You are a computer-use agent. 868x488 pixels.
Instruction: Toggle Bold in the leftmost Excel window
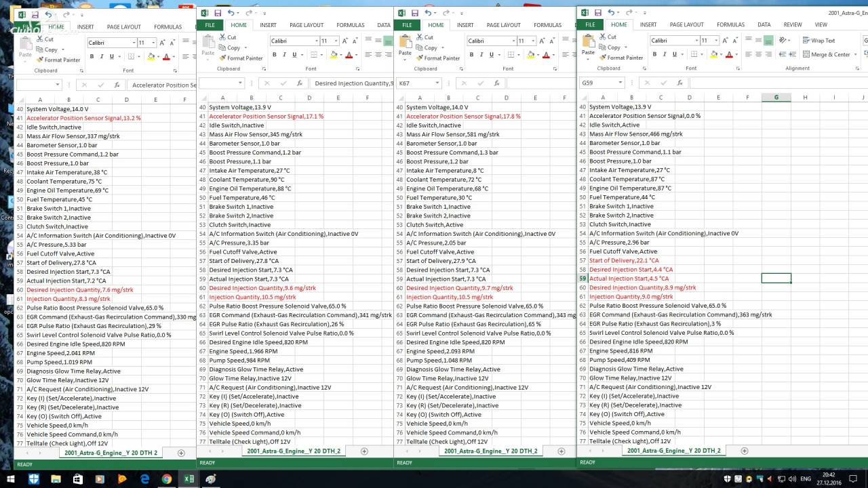point(92,56)
